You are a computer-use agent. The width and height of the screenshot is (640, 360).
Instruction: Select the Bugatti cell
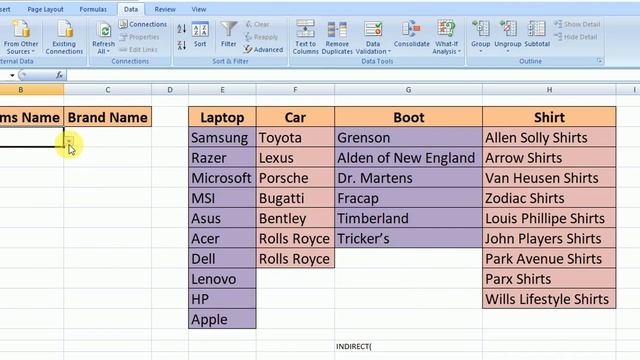click(x=296, y=198)
